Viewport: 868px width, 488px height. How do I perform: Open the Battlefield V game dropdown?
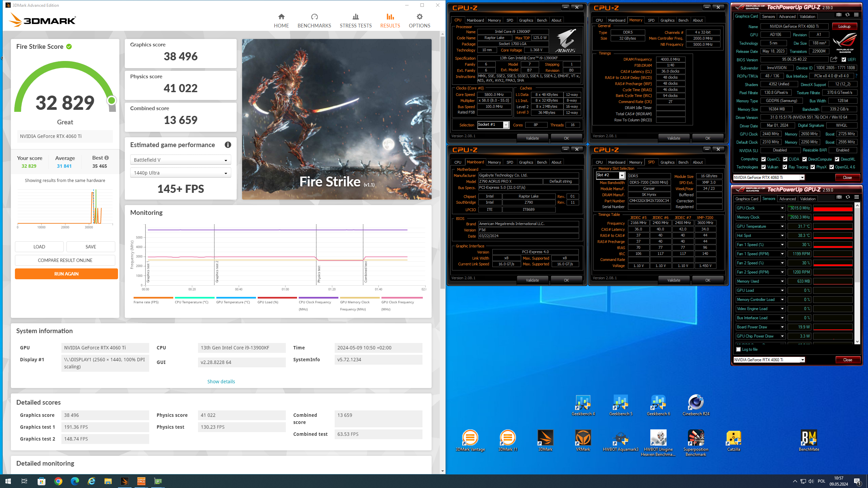tap(180, 160)
